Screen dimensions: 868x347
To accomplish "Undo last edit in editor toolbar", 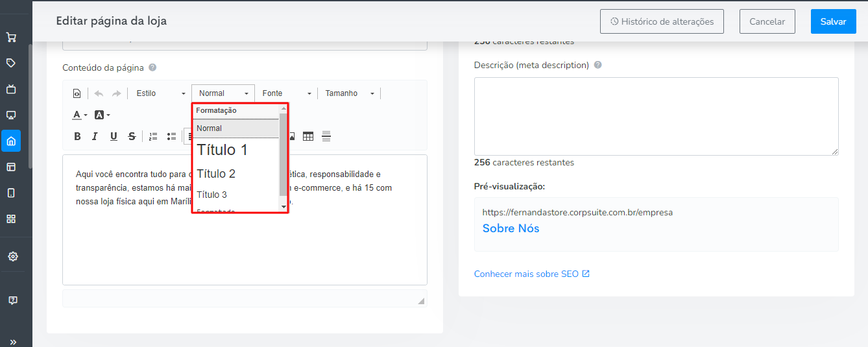I will (x=99, y=93).
